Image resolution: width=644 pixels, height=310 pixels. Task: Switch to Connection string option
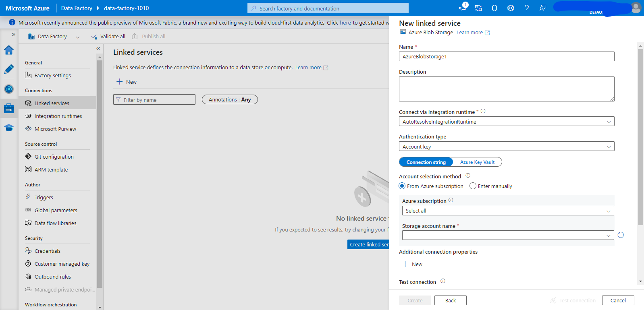(x=426, y=162)
